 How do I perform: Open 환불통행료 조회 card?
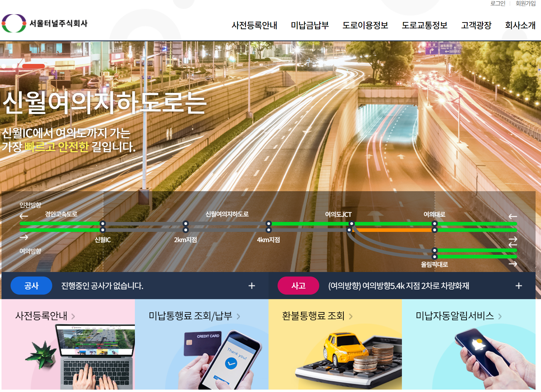coord(335,344)
